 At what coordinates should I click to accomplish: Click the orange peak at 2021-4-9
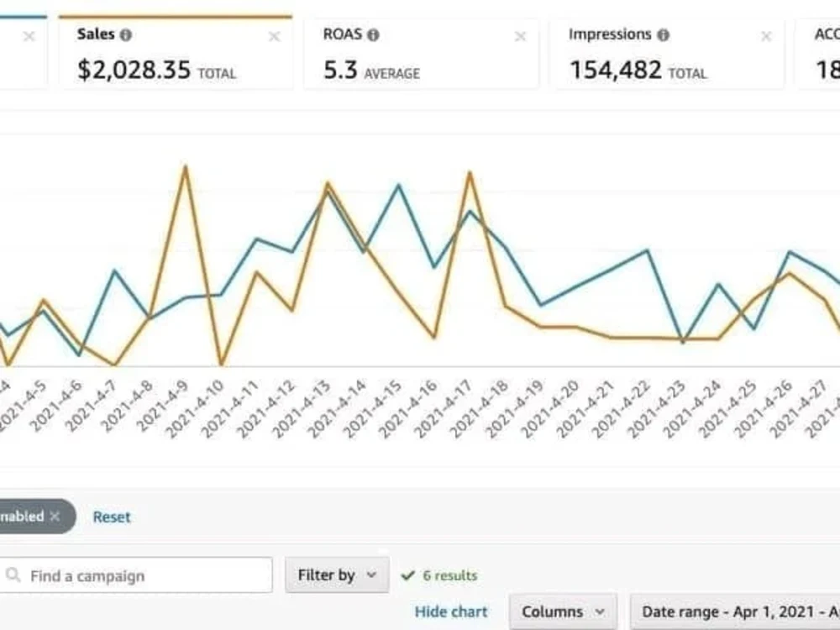pyautogui.click(x=186, y=166)
